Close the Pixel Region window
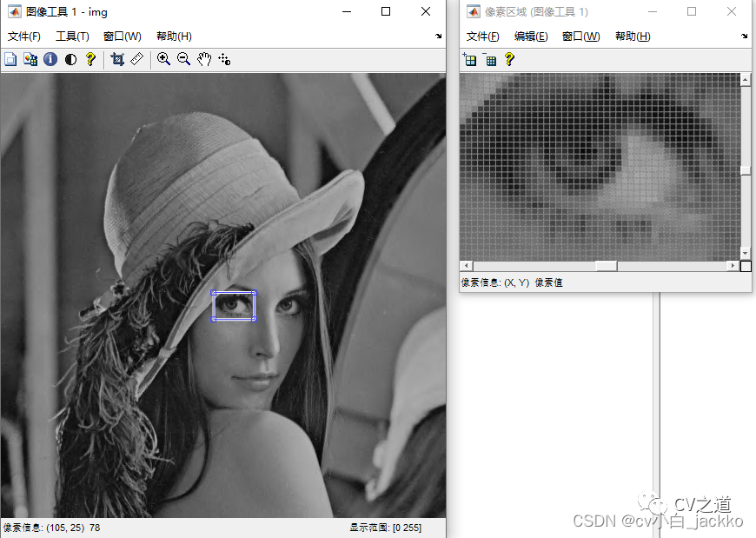This screenshot has height=538, width=756. [732, 11]
